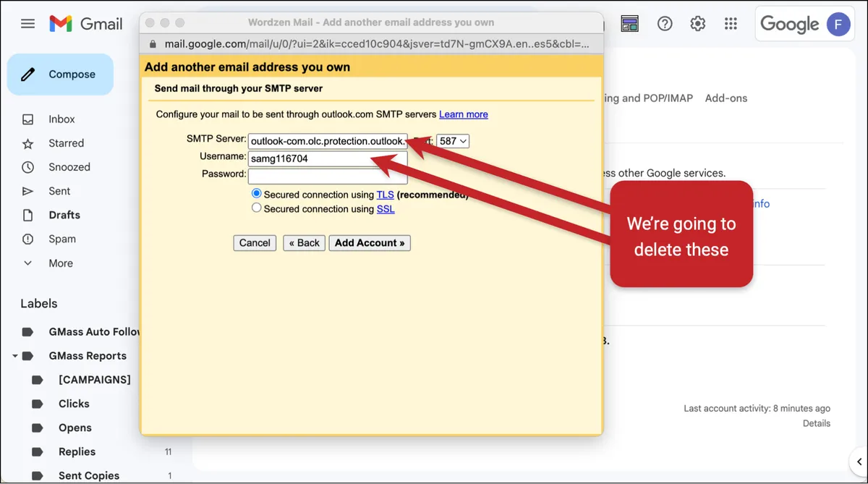868x484 pixels.
Task: Open the Learn more link
Action: [x=464, y=114]
